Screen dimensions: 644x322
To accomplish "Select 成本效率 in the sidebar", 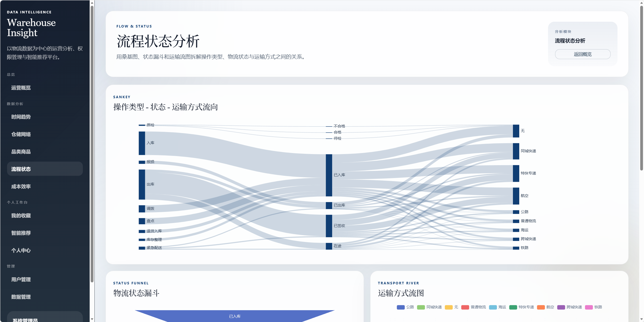I will [x=21, y=187].
